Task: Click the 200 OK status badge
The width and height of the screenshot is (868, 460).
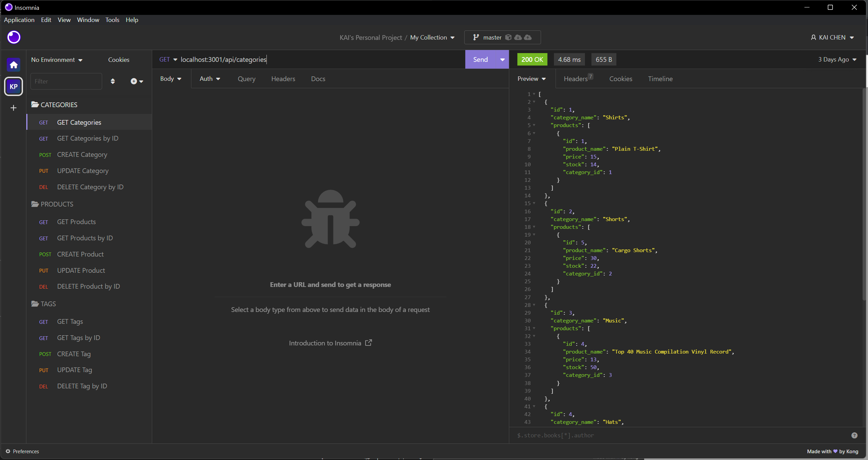Action: coord(532,59)
